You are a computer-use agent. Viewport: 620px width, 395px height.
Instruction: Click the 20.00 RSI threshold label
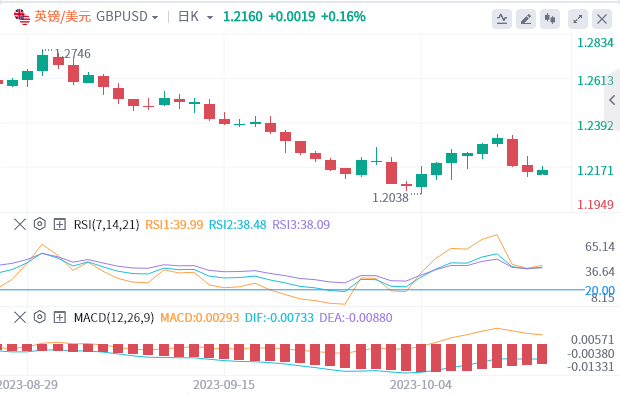point(600,291)
